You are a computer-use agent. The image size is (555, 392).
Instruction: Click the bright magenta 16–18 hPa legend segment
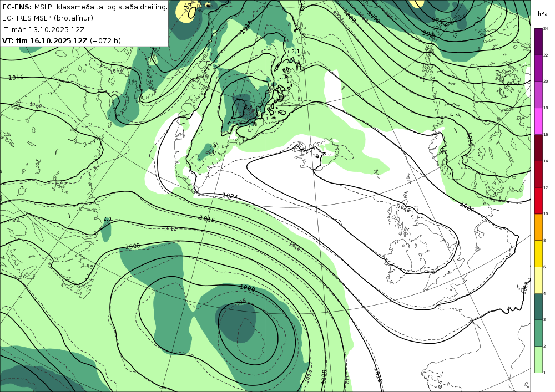[538, 121]
